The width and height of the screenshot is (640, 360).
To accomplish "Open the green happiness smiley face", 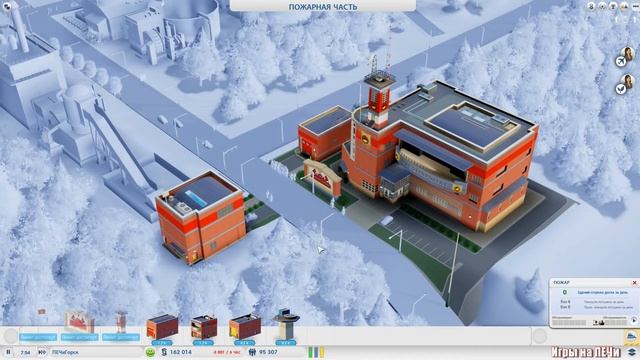I will pyautogui.click(x=150, y=352).
